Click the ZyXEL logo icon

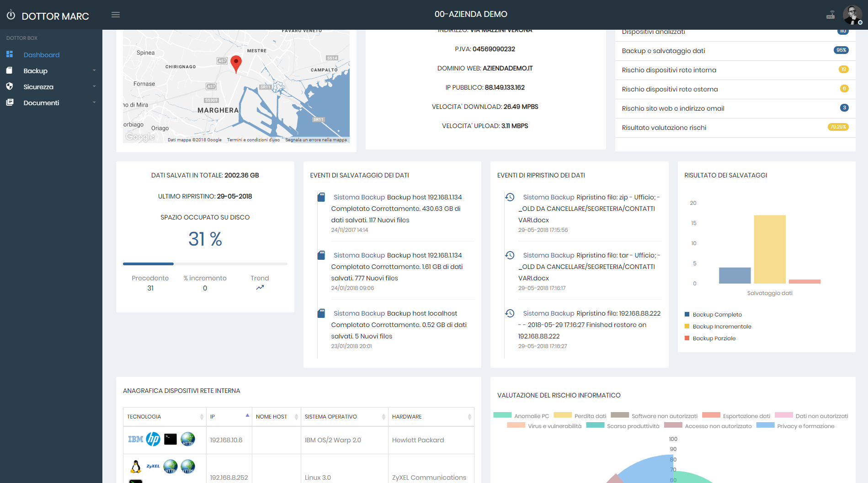(153, 467)
